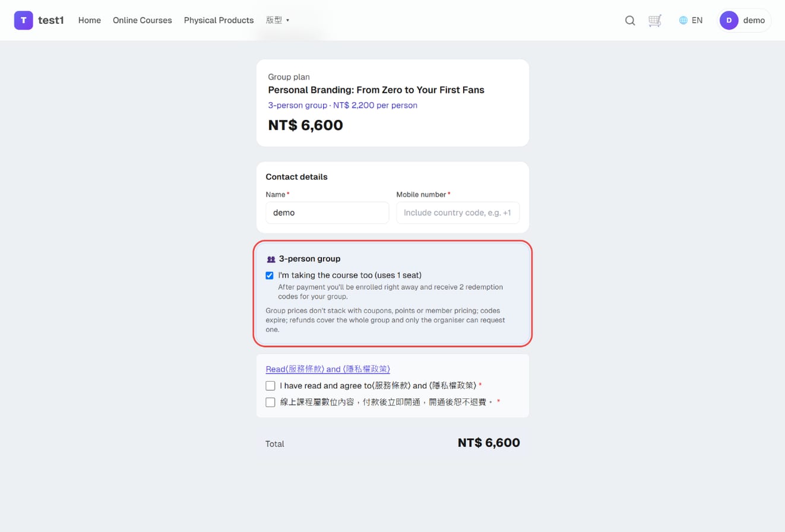The image size is (785, 532).
Task: Click the Total label
Action: pos(275,444)
